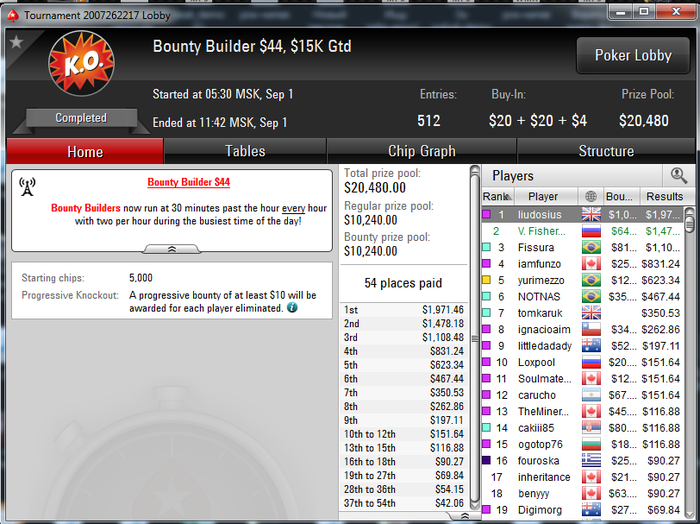Click purple color tag beside iamfunzo
700x524 pixels.
click(487, 263)
